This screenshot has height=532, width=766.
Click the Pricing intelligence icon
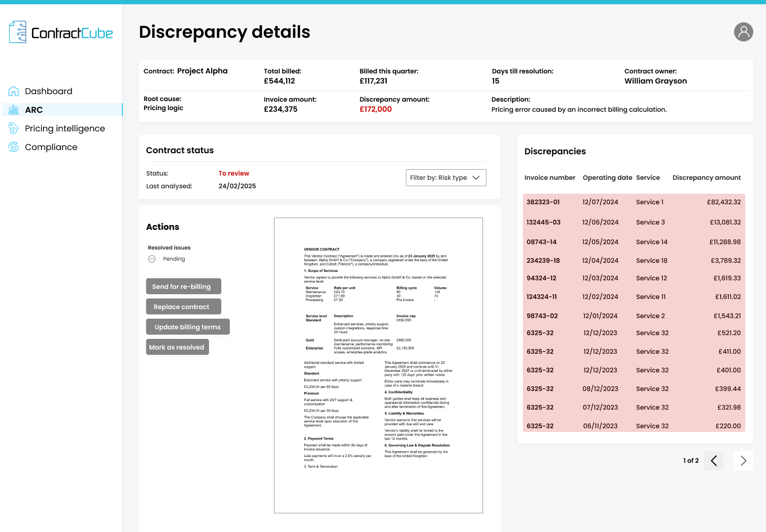point(14,128)
